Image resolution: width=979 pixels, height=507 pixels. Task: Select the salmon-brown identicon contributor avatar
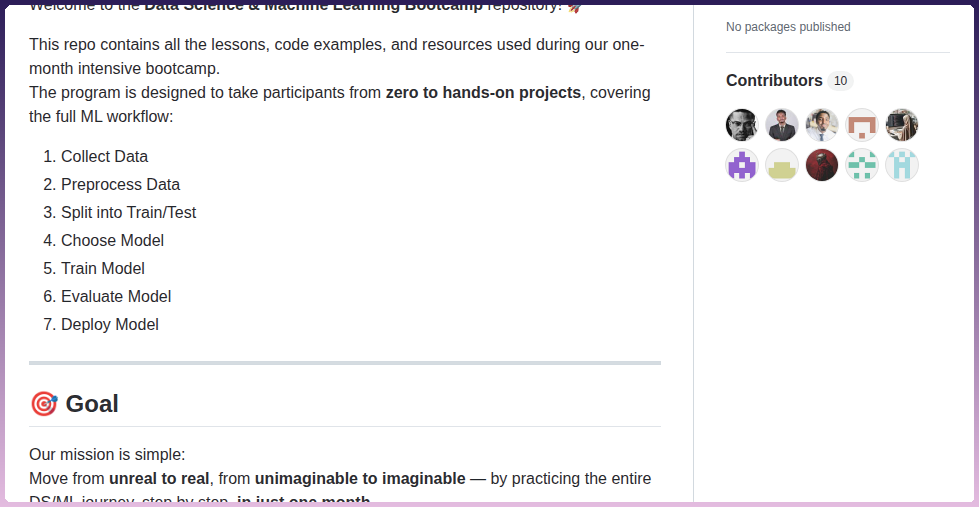tap(862, 125)
